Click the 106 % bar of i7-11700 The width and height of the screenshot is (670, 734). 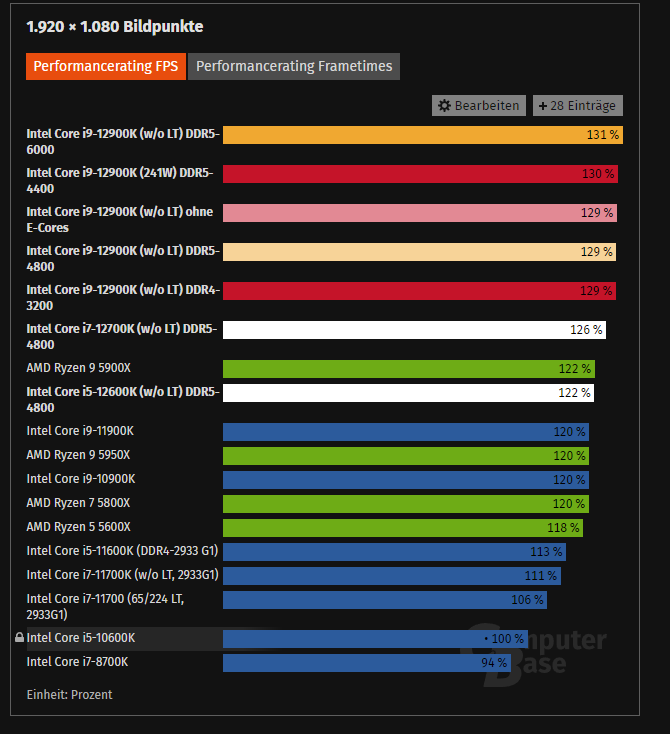(x=385, y=600)
